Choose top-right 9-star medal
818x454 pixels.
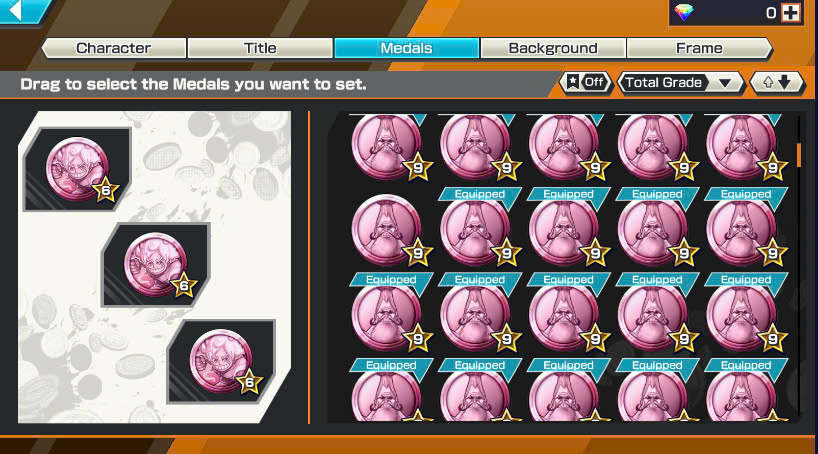click(x=744, y=146)
